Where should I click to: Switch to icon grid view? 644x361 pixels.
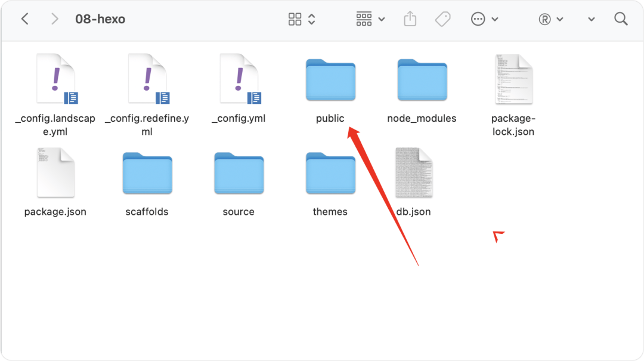(x=295, y=19)
